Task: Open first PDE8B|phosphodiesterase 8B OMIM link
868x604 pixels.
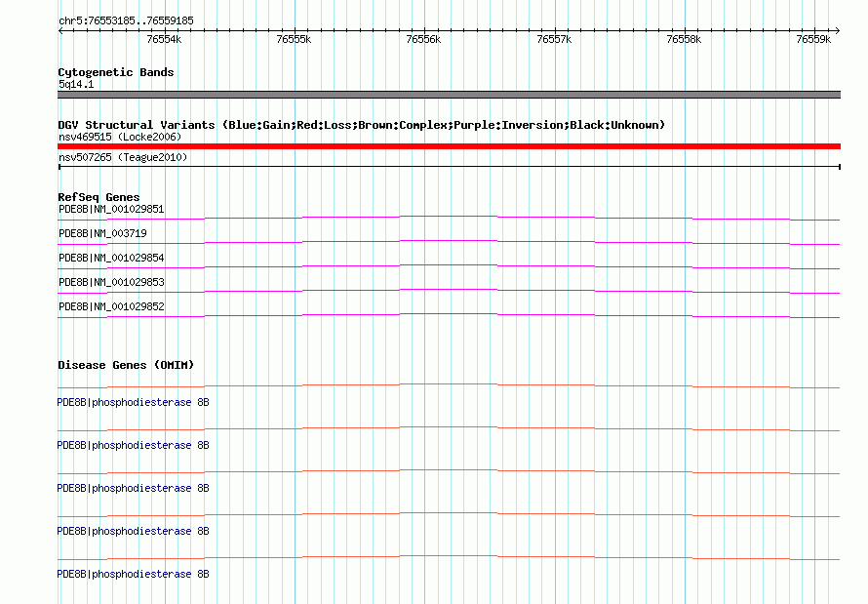Action: (133, 402)
